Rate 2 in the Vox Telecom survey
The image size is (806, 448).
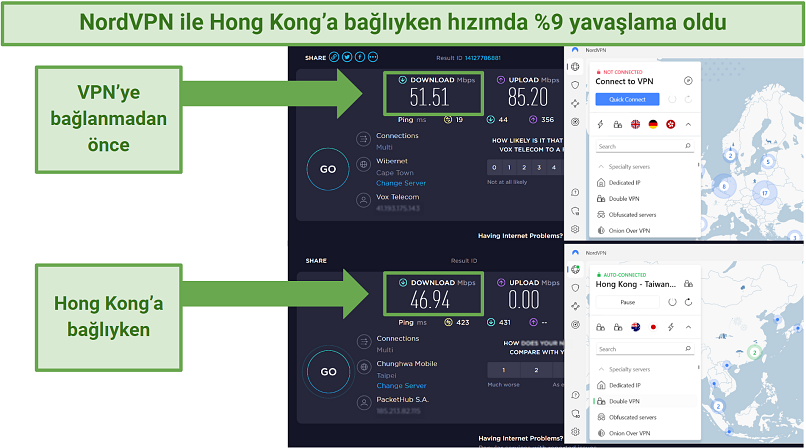(524, 167)
